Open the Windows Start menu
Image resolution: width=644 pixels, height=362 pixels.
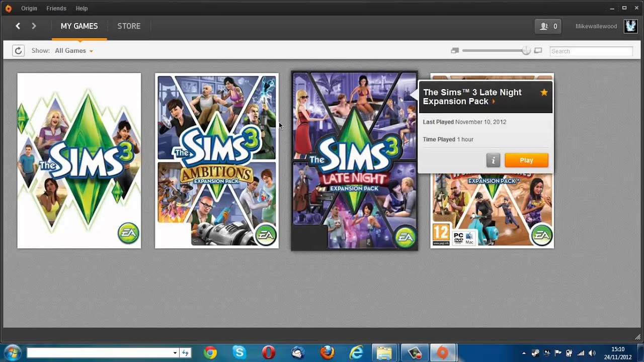point(12,352)
